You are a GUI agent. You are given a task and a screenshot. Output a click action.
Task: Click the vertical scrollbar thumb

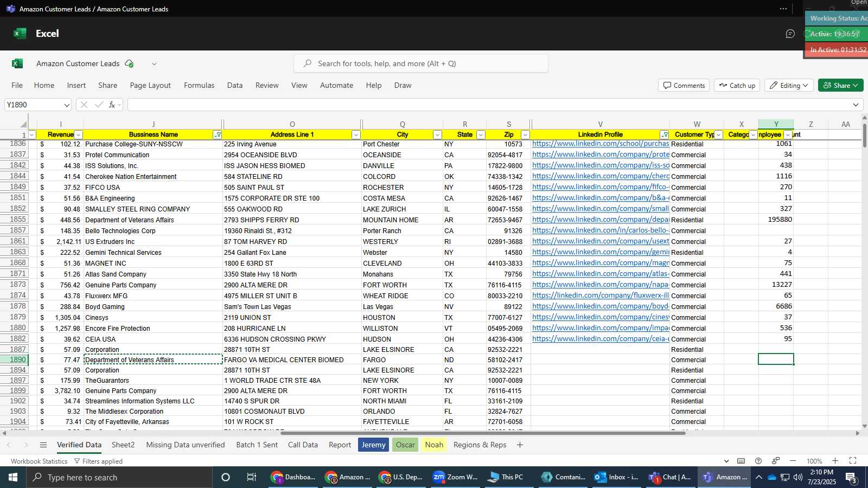click(x=864, y=134)
